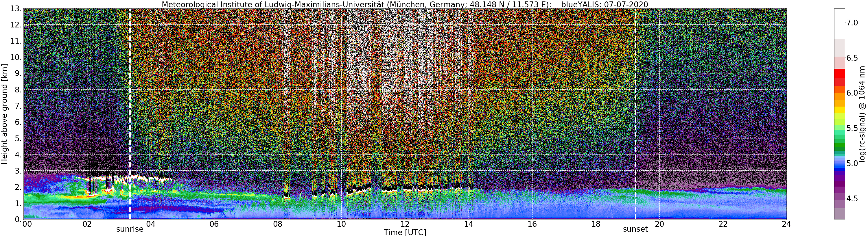868x238 pixels.
Task: Click the colorbar label 'log(rc-signal) @ 1064 nm'
Action: coord(863,114)
